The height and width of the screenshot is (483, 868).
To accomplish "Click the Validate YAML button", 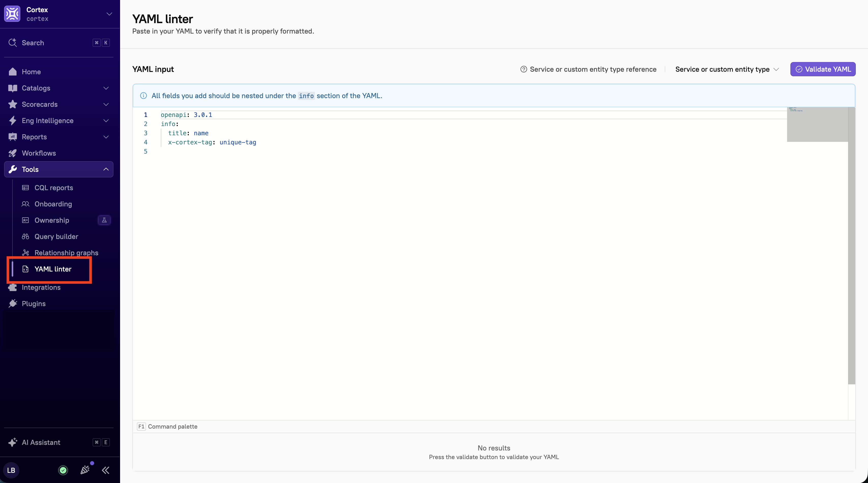I will tap(823, 69).
